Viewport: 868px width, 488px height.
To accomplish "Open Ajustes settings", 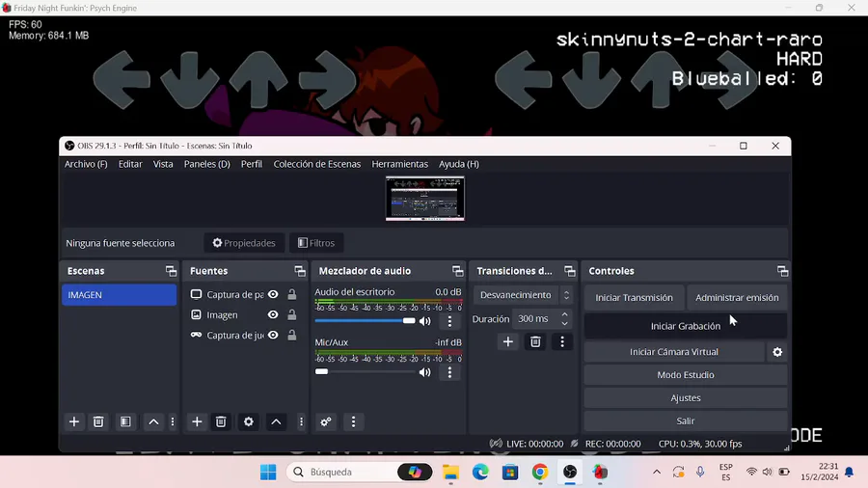I will (686, 397).
